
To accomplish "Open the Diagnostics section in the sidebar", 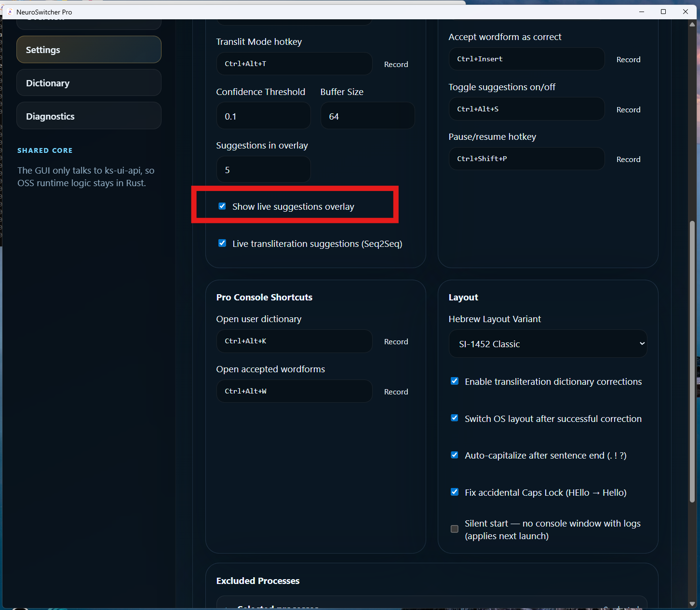I will (89, 116).
